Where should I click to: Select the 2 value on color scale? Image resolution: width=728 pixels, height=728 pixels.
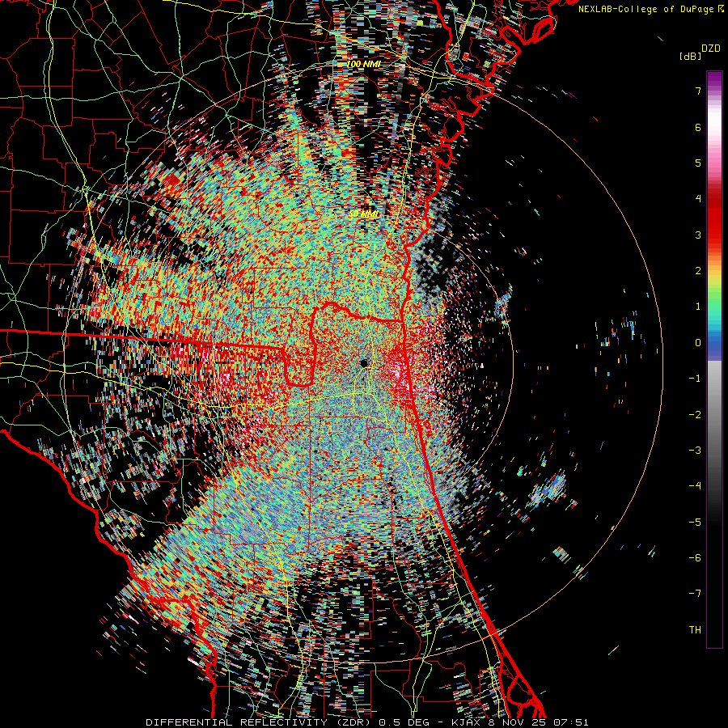coord(698,271)
